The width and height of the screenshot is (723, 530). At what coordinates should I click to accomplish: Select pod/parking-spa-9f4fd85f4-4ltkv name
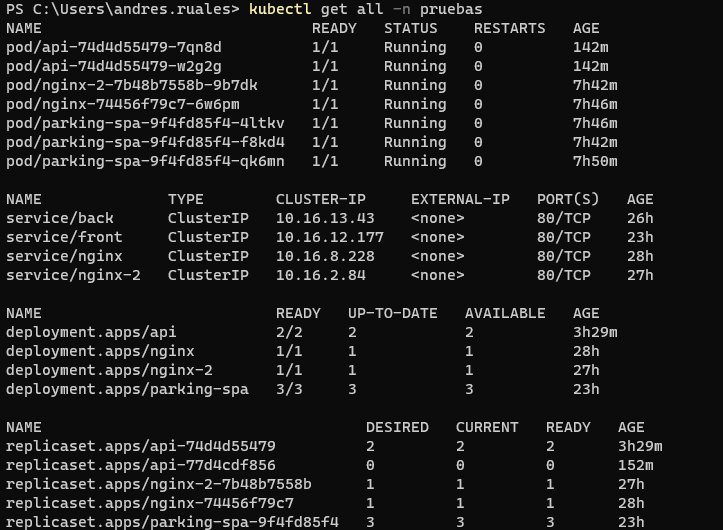pos(145,123)
